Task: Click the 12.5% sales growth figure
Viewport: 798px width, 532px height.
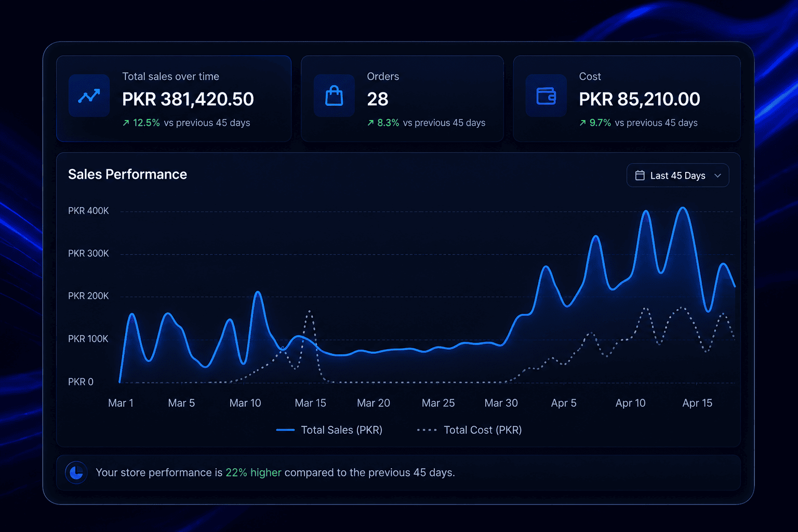Action: point(147,123)
